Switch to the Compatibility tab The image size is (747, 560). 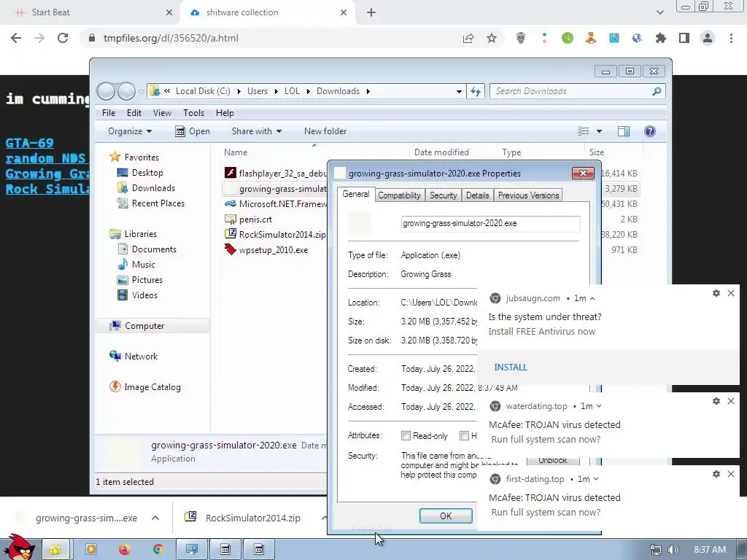[399, 195]
